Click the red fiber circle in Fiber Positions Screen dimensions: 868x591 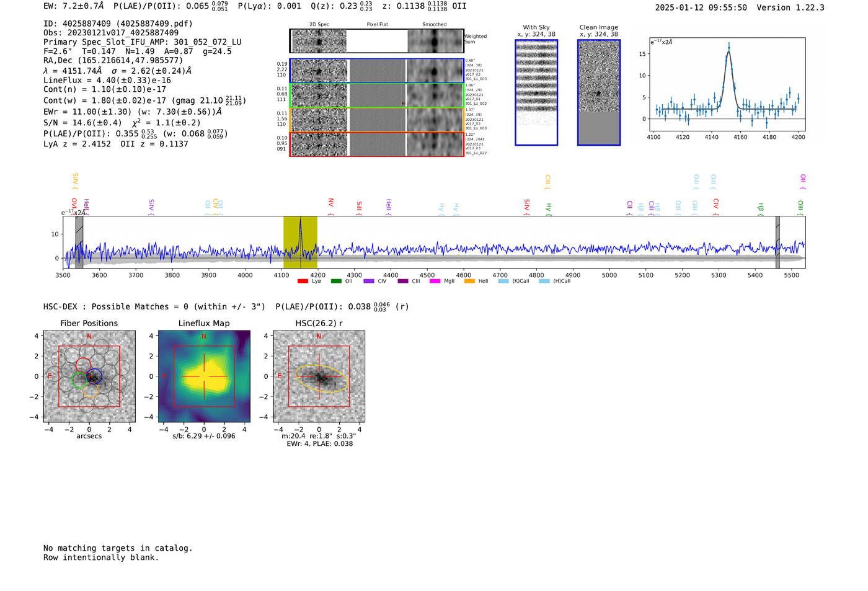tap(83, 365)
